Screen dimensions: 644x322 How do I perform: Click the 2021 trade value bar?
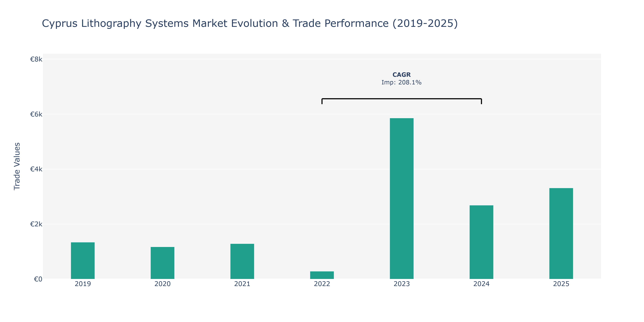pos(242,261)
